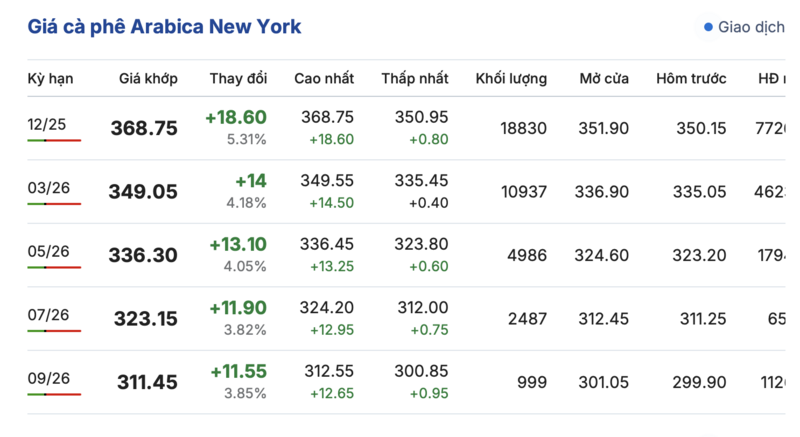Click the blue dot beside Giao dịch

coord(709,27)
